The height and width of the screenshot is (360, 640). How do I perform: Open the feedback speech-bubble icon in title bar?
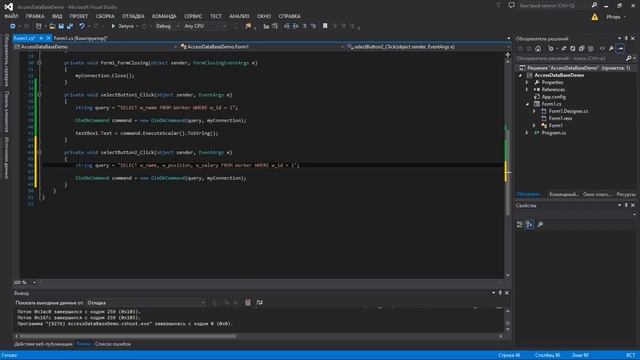(511, 5)
